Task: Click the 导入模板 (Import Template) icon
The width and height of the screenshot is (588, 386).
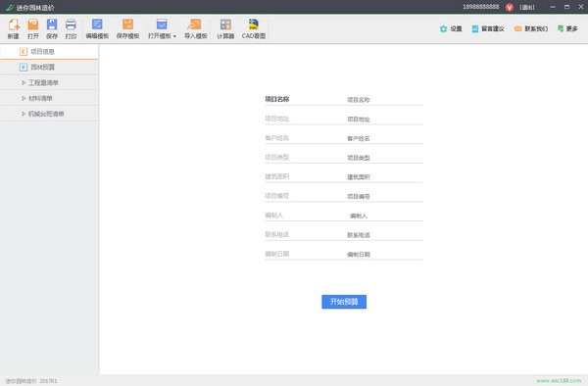Action: (x=195, y=24)
